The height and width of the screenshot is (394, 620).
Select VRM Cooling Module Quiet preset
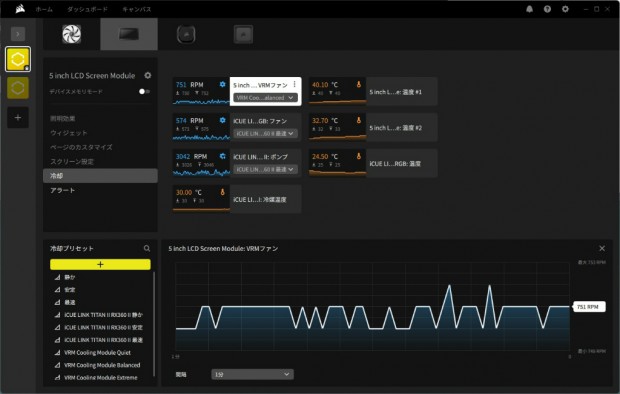97,352
